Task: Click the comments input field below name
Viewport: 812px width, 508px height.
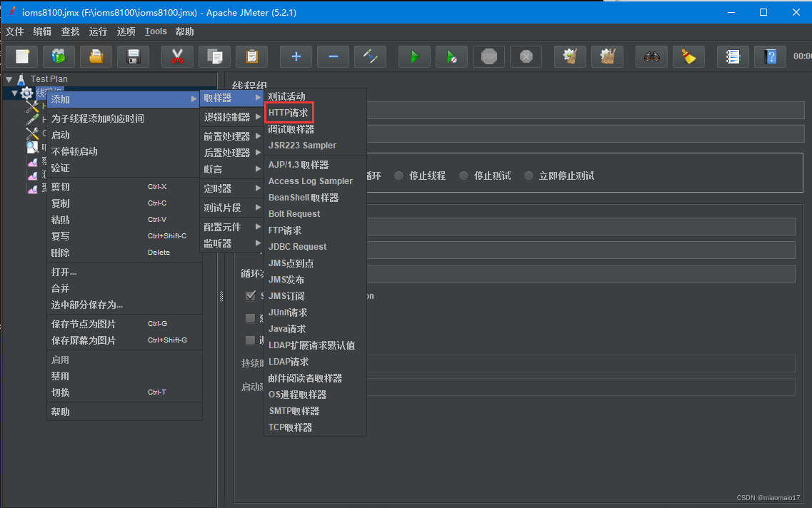Action: pos(585,134)
